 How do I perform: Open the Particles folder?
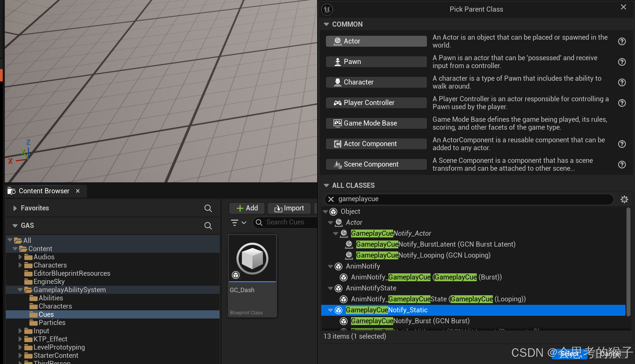coord(52,323)
